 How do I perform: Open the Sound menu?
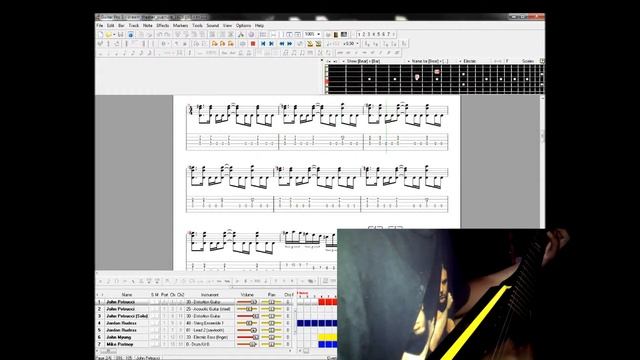tap(213, 25)
